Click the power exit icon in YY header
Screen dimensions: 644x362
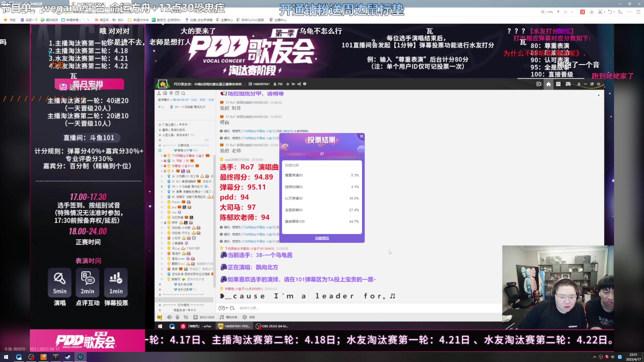coord(598,84)
